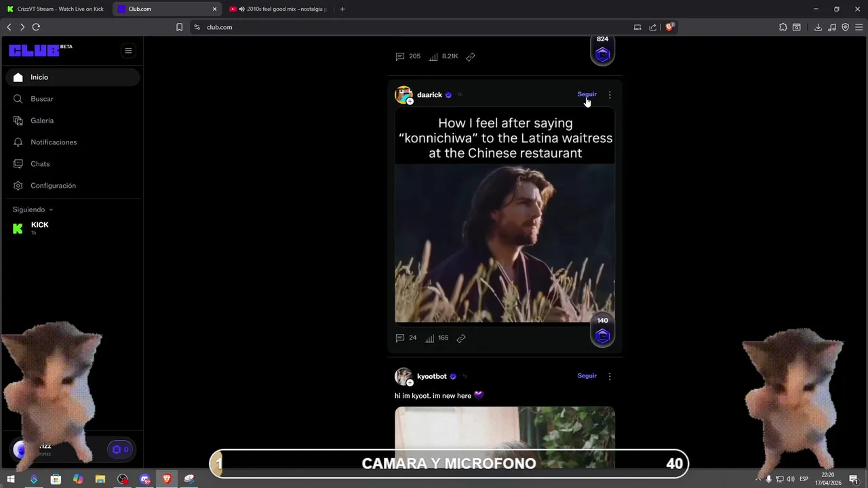Screen dimensions: 868x488
Task: Open the ESP language switcher
Action: [x=804, y=479]
